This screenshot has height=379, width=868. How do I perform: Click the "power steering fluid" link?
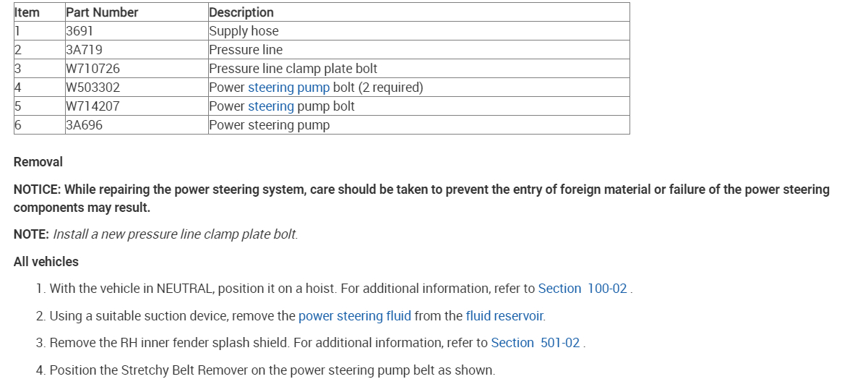pyautogui.click(x=355, y=316)
